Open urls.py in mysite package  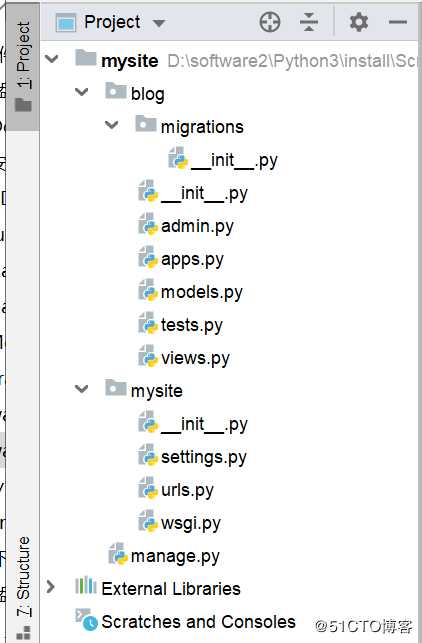pyautogui.click(x=187, y=490)
